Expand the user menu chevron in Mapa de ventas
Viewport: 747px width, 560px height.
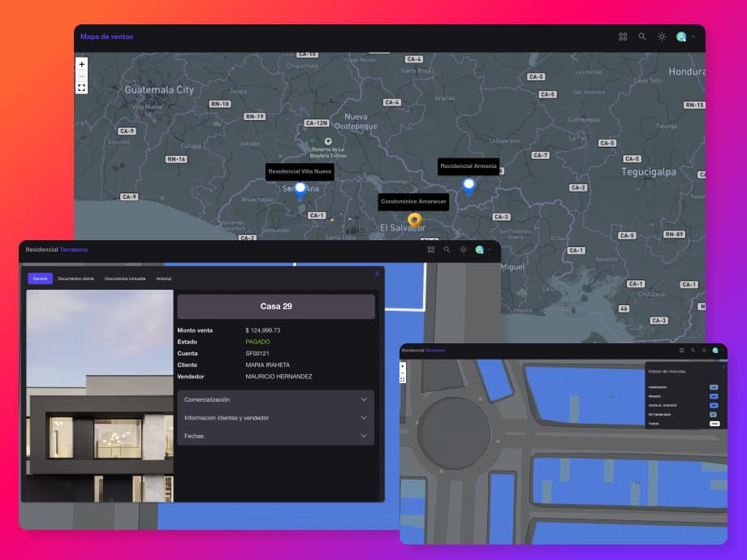693,37
